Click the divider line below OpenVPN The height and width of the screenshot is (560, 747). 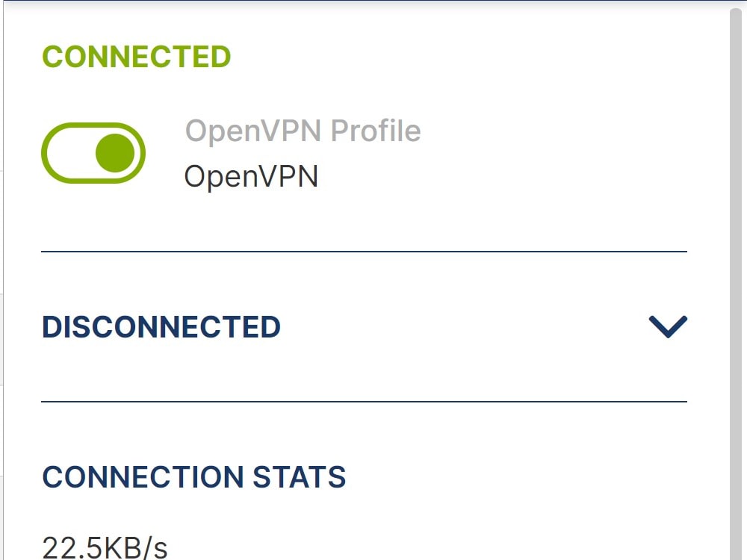click(364, 252)
